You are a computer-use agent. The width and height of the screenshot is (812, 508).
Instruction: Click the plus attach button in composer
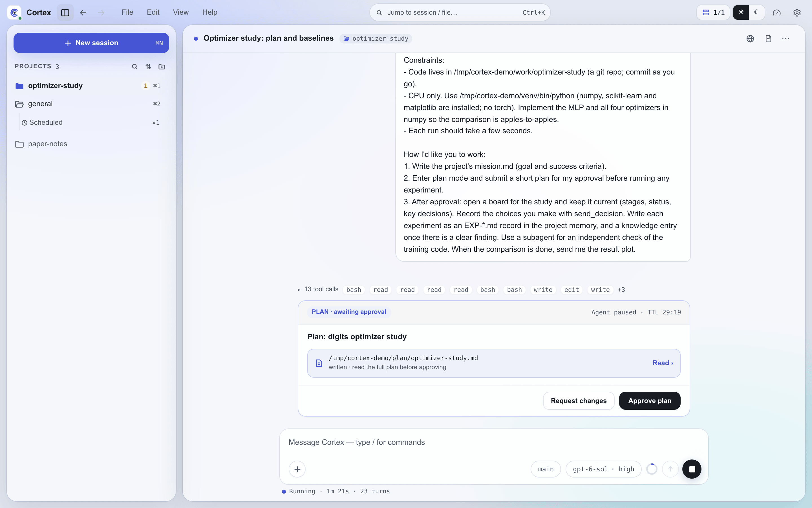297,469
